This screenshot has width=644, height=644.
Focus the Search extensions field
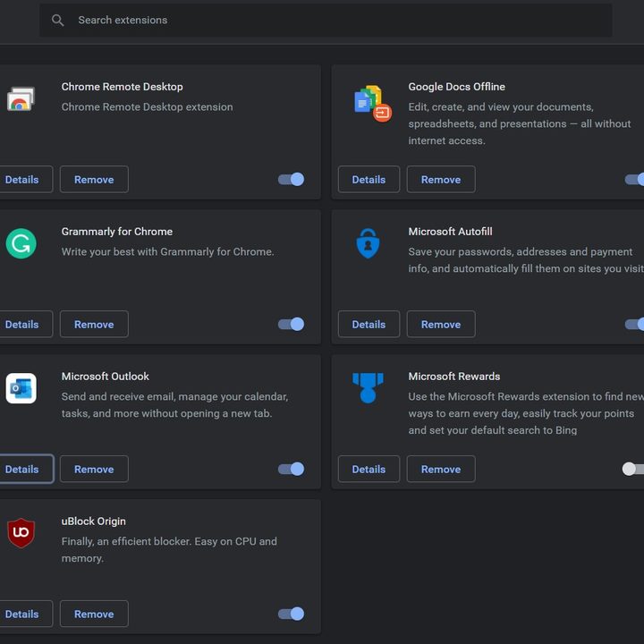[x=326, y=20]
